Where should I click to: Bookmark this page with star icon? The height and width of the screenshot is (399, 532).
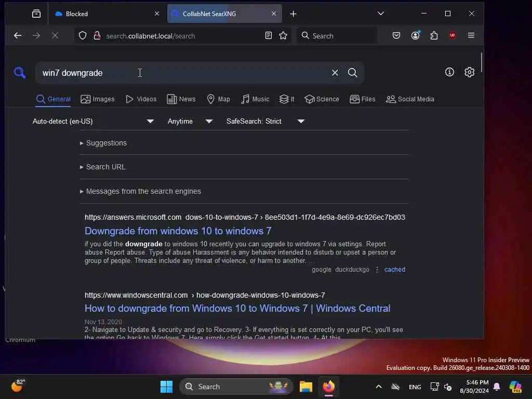[x=283, y=36]
